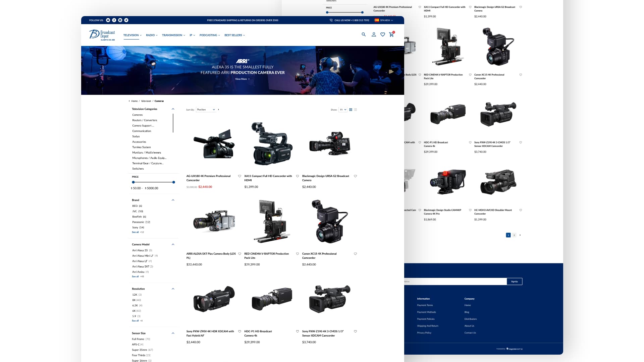This screenshot has height=362, width=644.
Task: Favorite Canon XC15 heart in back window
Action: (x=521, y=75)
